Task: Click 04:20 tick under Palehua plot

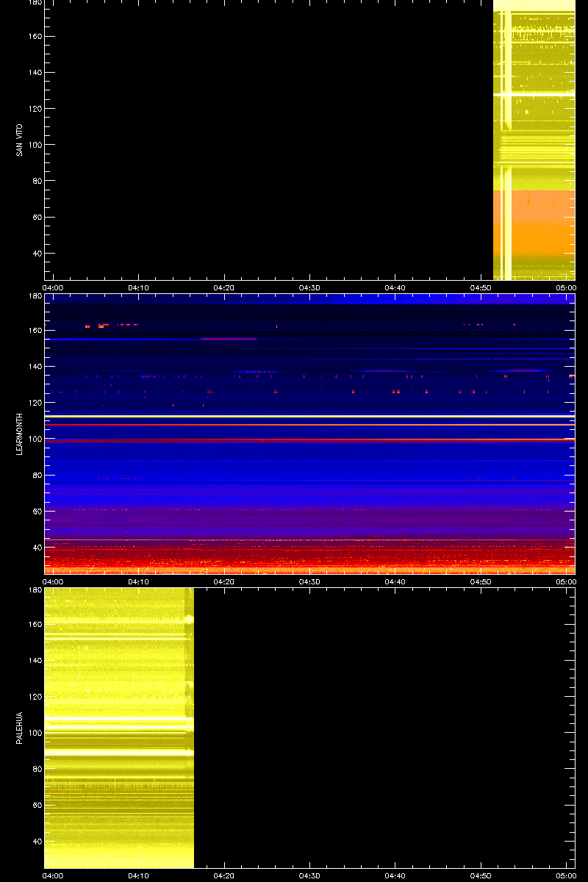Action: coord(224,875)
